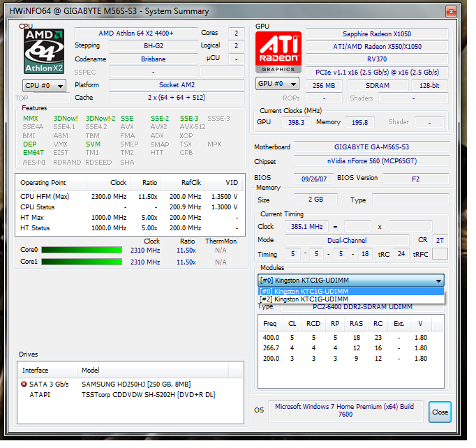Screen dimensions: 476x448
Task: Click the 256 MB video memory field
Action: [x=324, y=86]
